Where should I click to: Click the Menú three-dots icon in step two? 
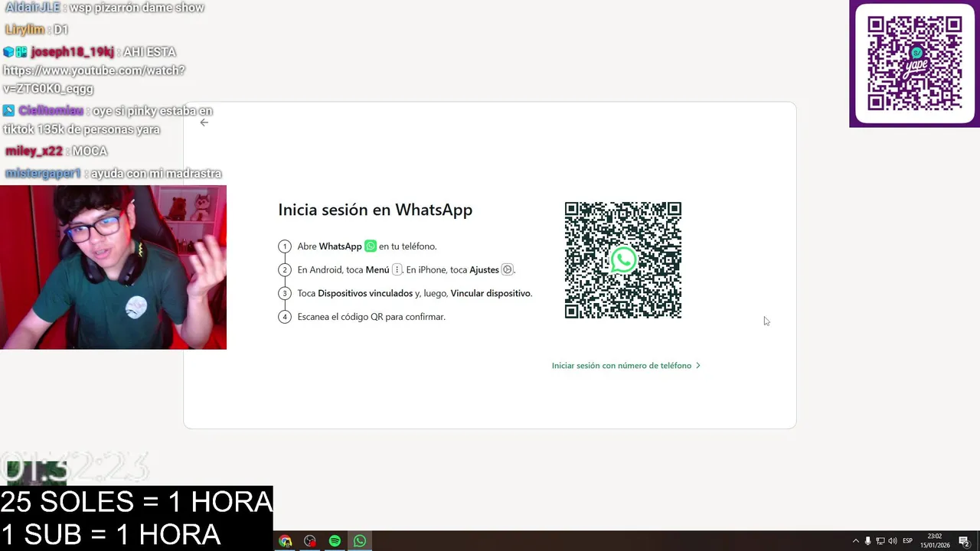tap(397, 269)
